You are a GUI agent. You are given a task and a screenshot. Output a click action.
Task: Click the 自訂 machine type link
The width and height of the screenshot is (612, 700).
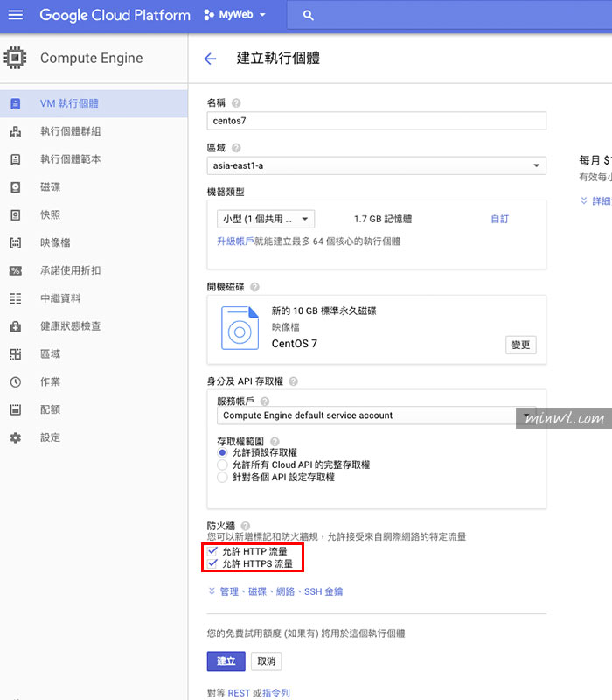click(499, 220)
